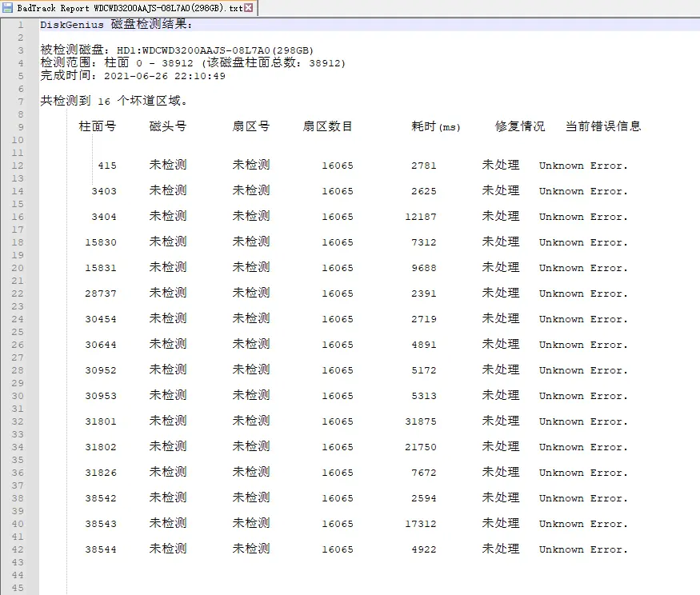700x595 pixels.
Task: Click the text document icon on the tab
Action: (10, 7)
